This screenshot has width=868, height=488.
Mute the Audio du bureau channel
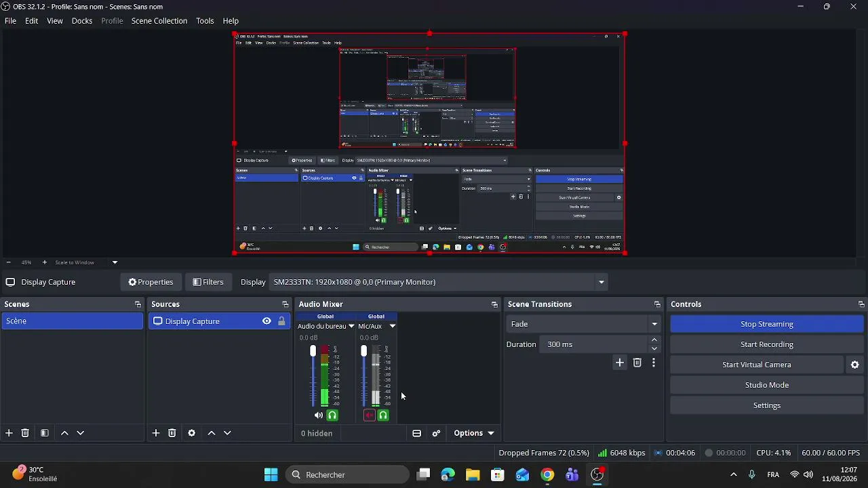point(319,415)
